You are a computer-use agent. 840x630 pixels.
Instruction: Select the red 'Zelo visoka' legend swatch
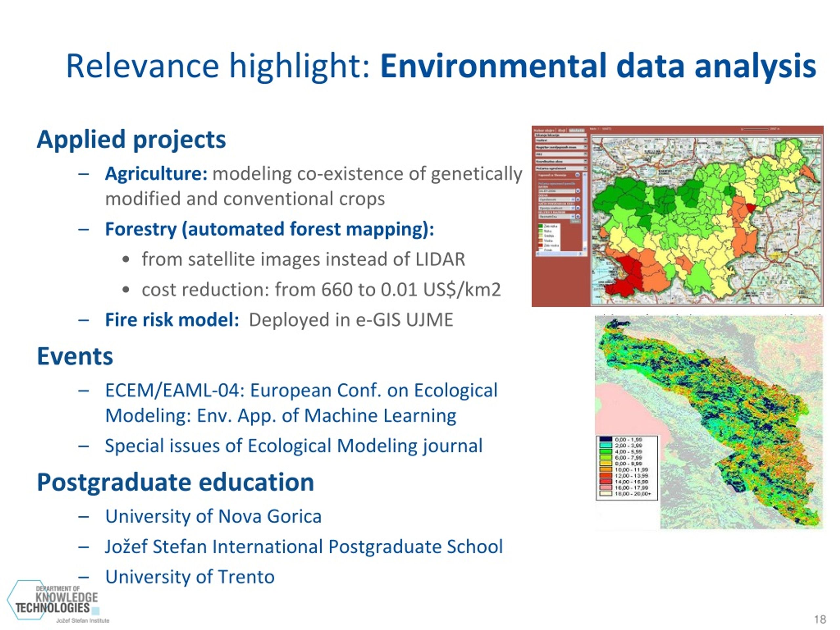[540, 245]
